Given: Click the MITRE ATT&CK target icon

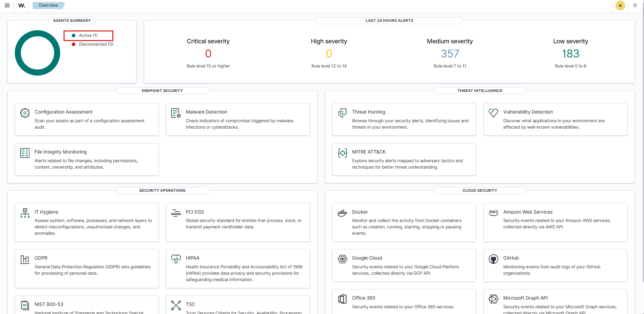Looking at the screenshot, I should click(x=342, y=153).
